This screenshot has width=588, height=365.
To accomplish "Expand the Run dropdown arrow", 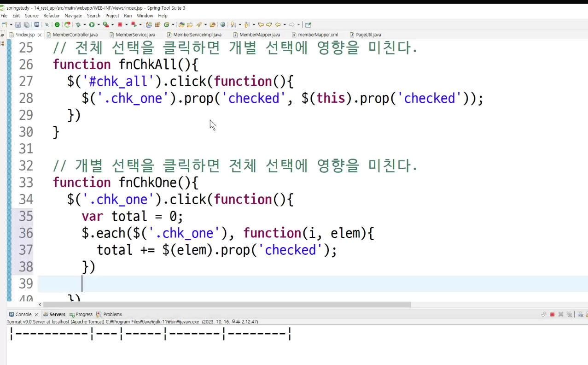I will [99, 24].
